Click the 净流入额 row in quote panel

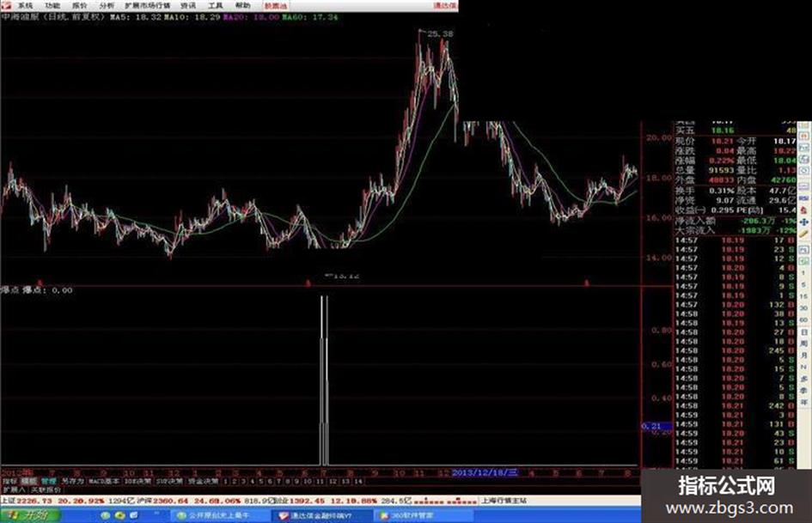click(736, 221)
